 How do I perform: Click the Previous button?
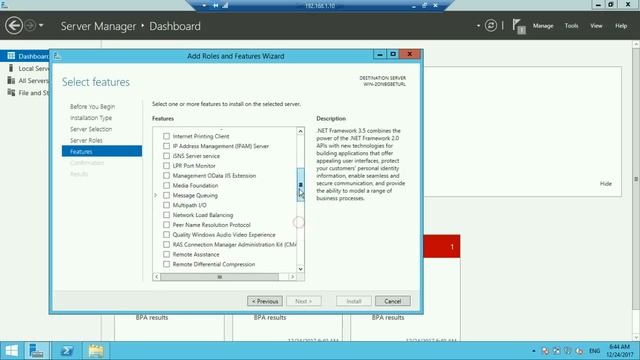(264, 301)
